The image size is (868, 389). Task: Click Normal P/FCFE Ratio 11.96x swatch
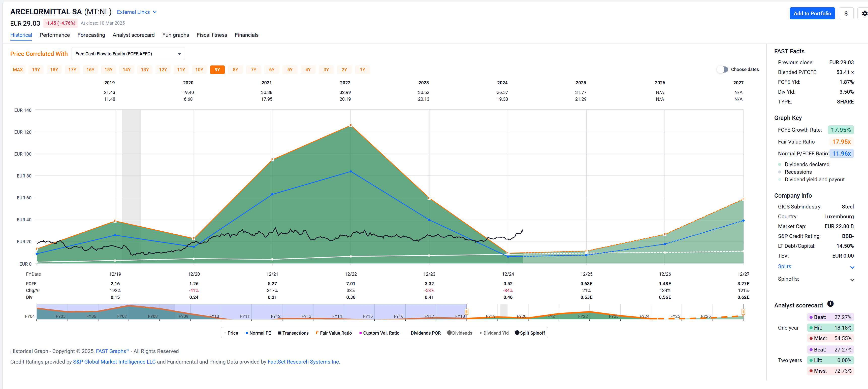point(841,154)
